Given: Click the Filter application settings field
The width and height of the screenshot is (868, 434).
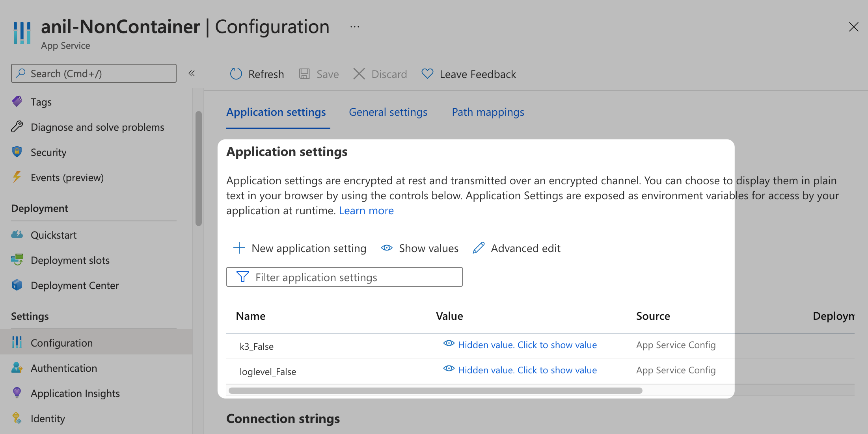Looking at the screenshot, I should point(344,277).
